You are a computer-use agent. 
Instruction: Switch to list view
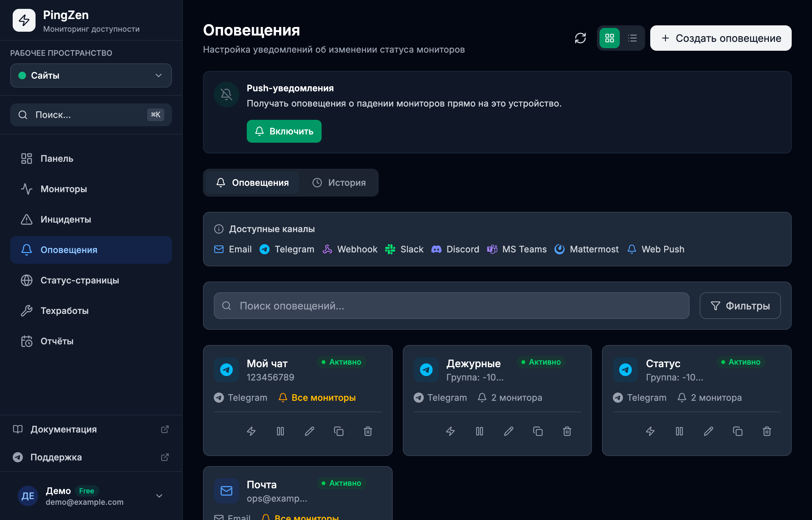click(632, 38)
